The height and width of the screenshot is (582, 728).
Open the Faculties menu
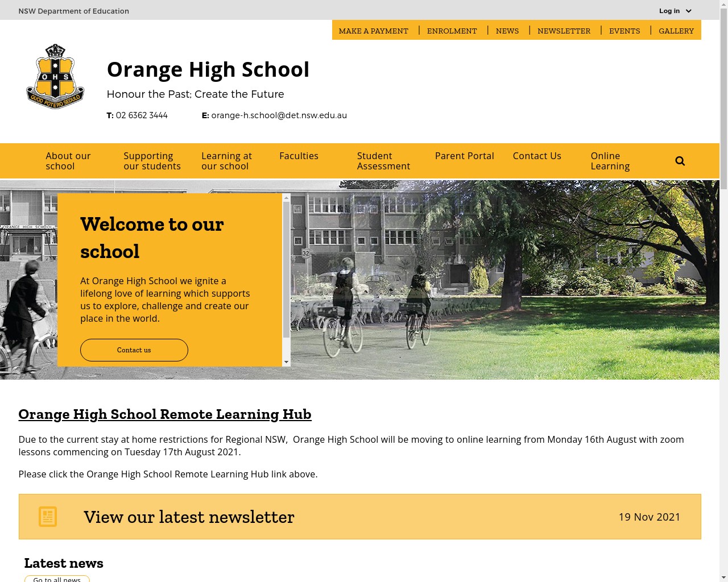[x=299, y=156]
